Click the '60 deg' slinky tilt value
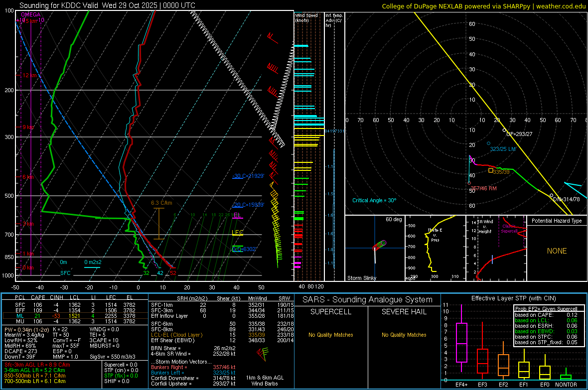 tap(394, 219)
